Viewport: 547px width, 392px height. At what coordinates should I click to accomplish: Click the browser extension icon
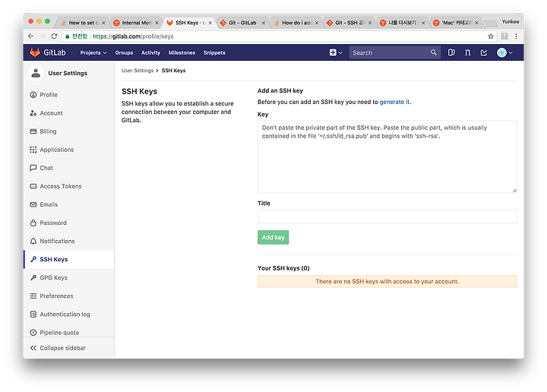pyautogui.click(x=504, y=36)
